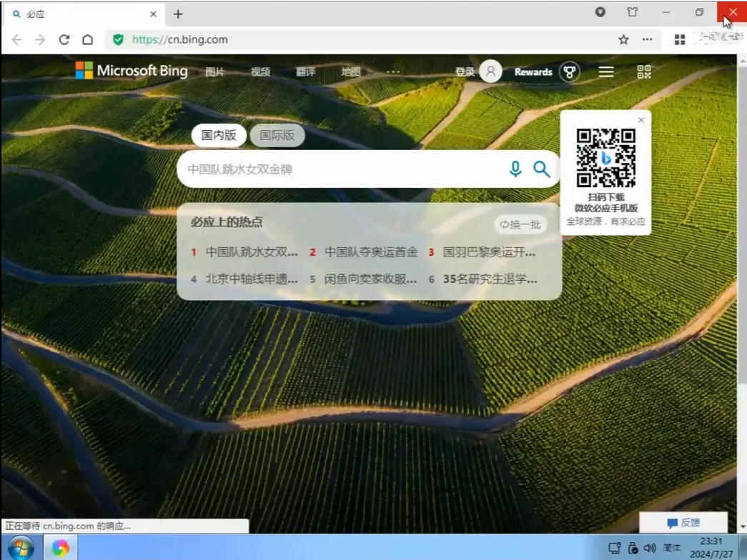Click the Rewards trophy icon
The height and width of the screenshot is (560, 747).
(568, 71)
